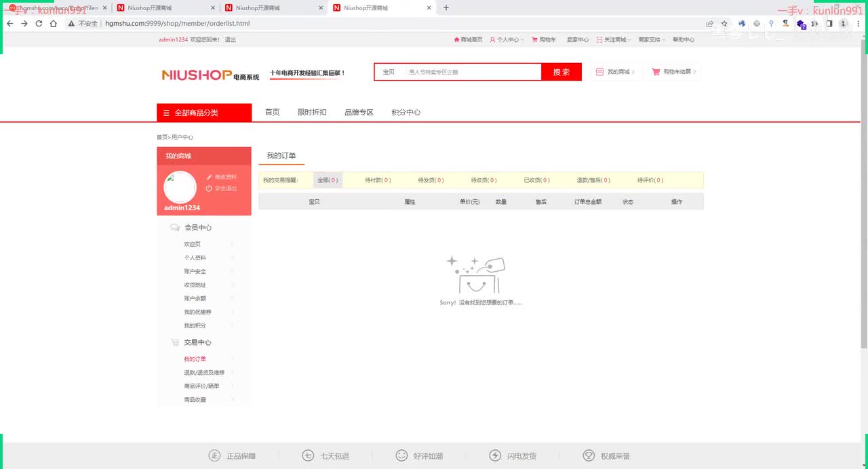This screenshot has height=469, width=868.
Task: Open the 限时折扣 nav item
Action: [x=312, y=113]
